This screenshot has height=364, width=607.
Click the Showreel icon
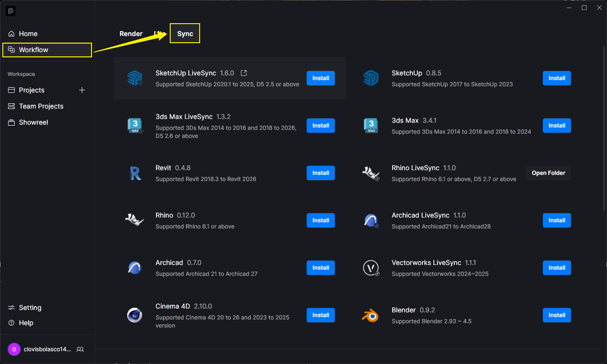(11, 122)
